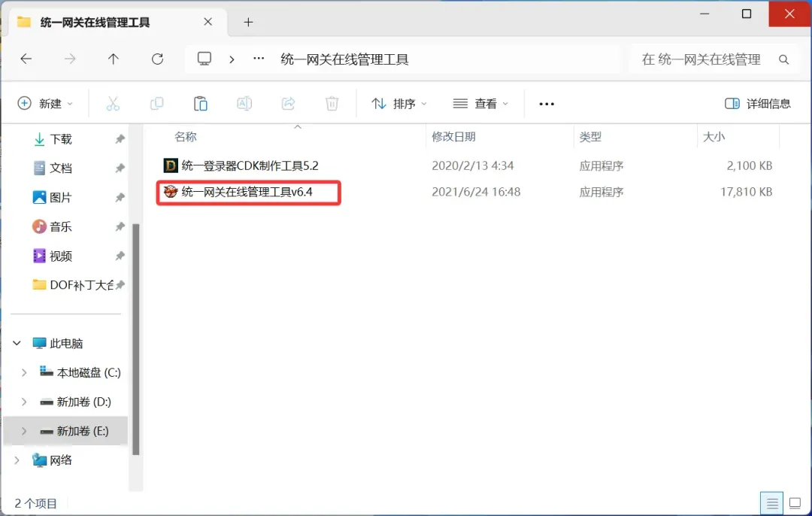The width and height of the screenshot is (812, 516).
Task: Toggle the 详细信息 details pane
Action: pos(758,104)
